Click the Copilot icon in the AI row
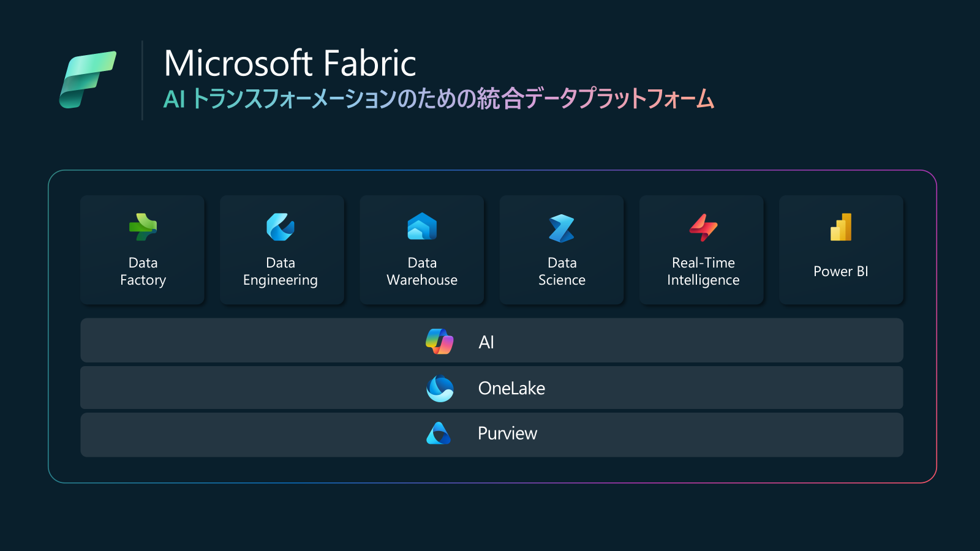 click(440, 342)
